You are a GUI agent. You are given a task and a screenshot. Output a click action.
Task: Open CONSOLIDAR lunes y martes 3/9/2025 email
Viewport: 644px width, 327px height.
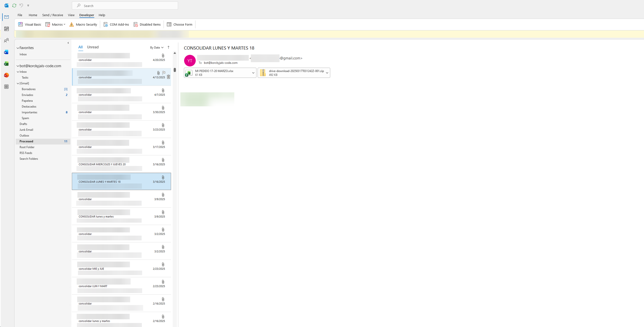coord(121,216)
